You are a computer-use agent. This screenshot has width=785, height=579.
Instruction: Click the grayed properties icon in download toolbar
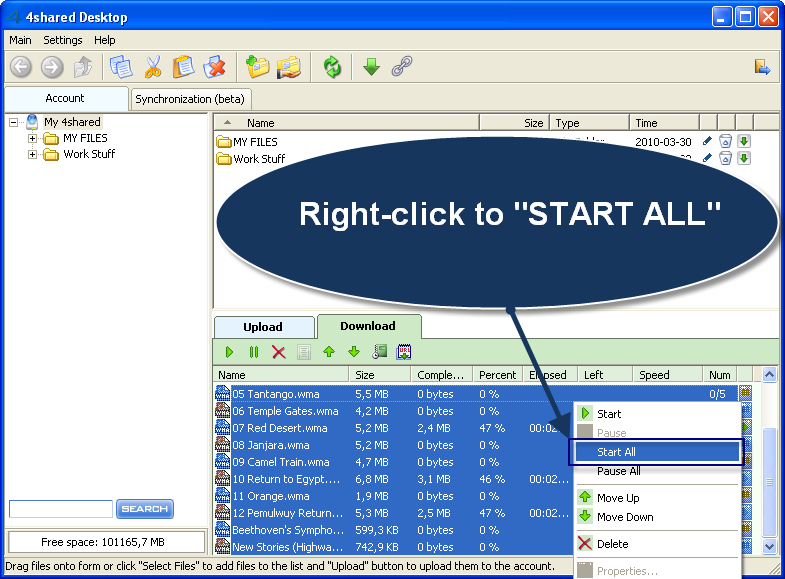303,352
